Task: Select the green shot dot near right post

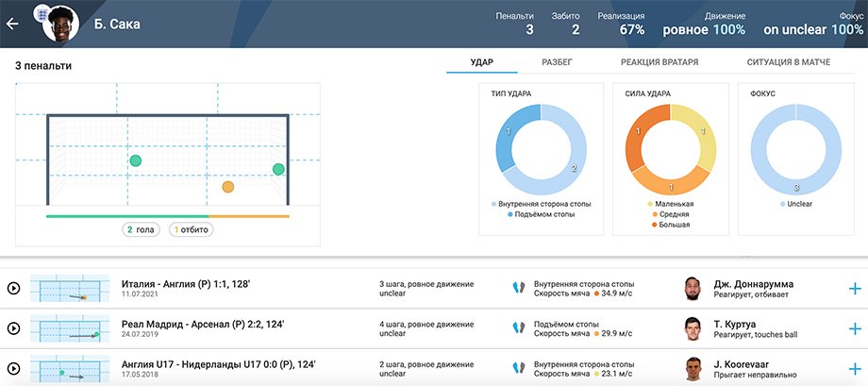Action: point(278,169)
